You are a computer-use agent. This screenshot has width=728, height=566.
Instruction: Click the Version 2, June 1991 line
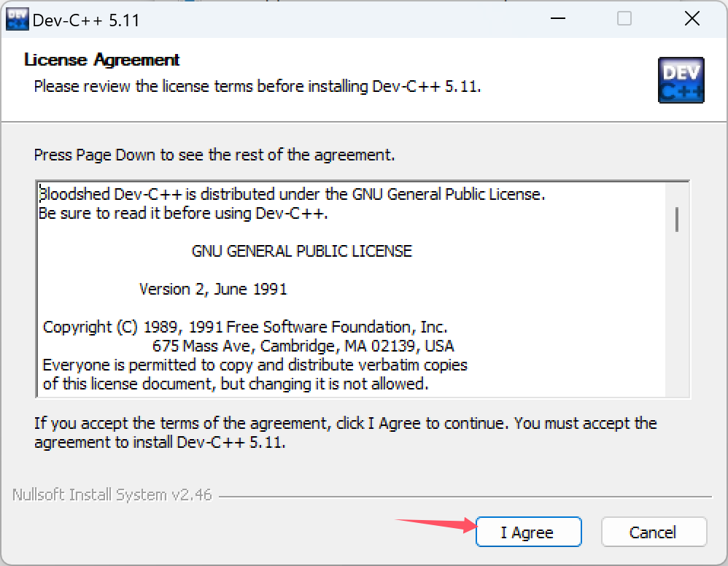coord(213,290)
